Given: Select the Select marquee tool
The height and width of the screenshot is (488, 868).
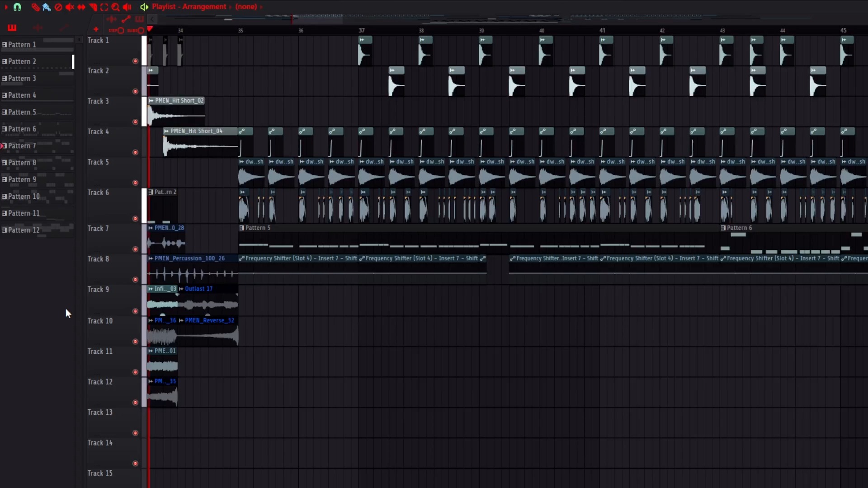Looking at the screenshot, I should [x=104, y=7].
